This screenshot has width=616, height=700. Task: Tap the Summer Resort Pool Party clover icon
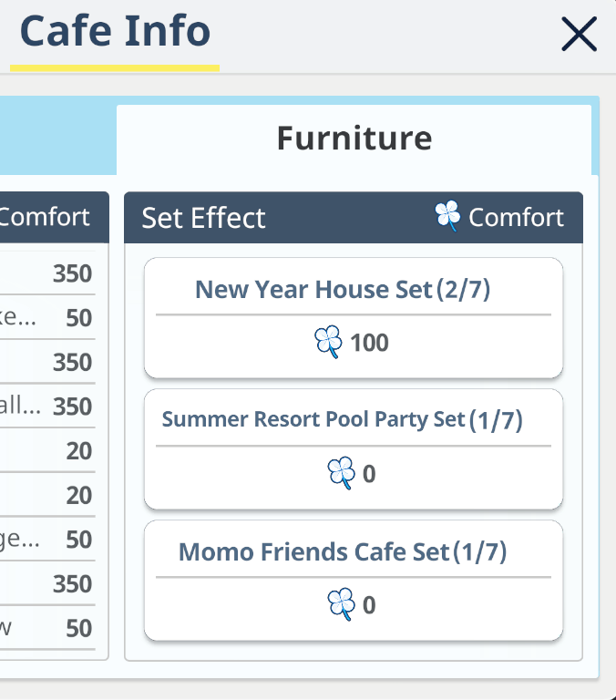click(x=341, y=474)
